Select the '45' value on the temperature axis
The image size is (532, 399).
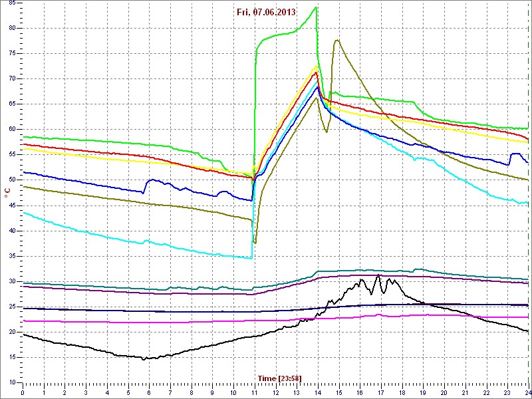point(11,205)
